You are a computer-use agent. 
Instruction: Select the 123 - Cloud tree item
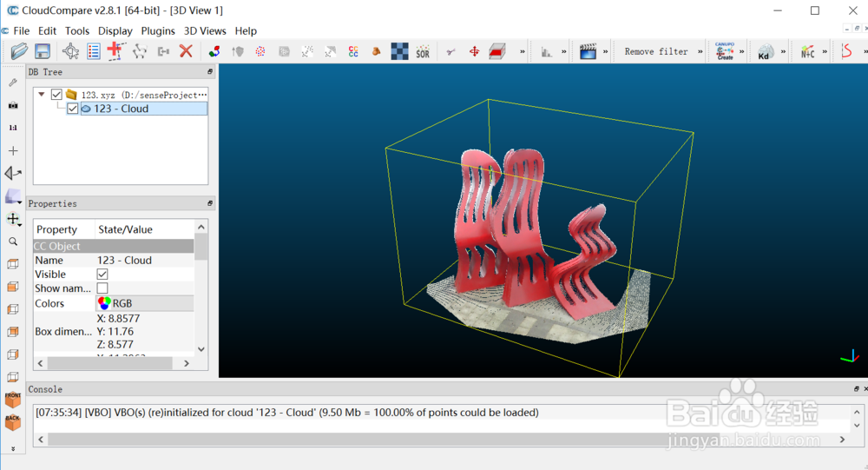tap(144, 109)
